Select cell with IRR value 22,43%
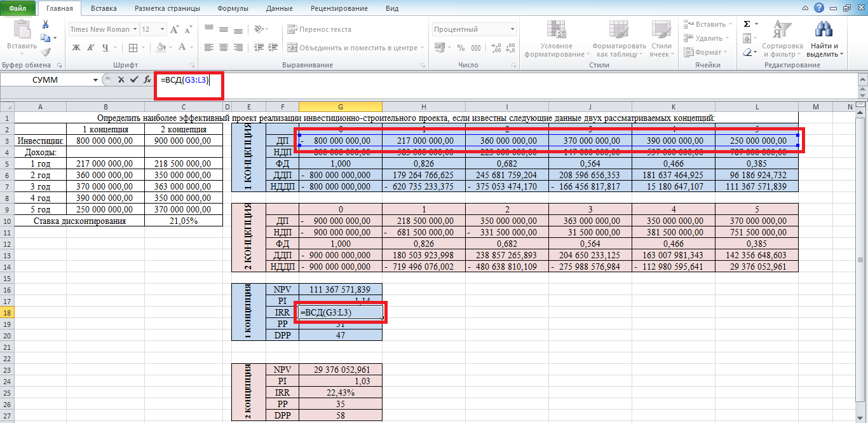This screenshot has height=423, width=868. (341, 392)
